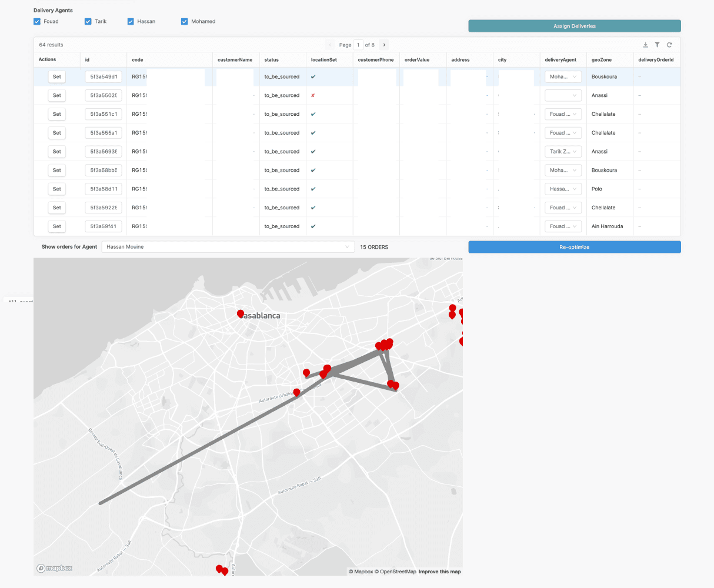714x588 pixels.
Task: Open the Mapbox attribution link
Action: [361, 572]
